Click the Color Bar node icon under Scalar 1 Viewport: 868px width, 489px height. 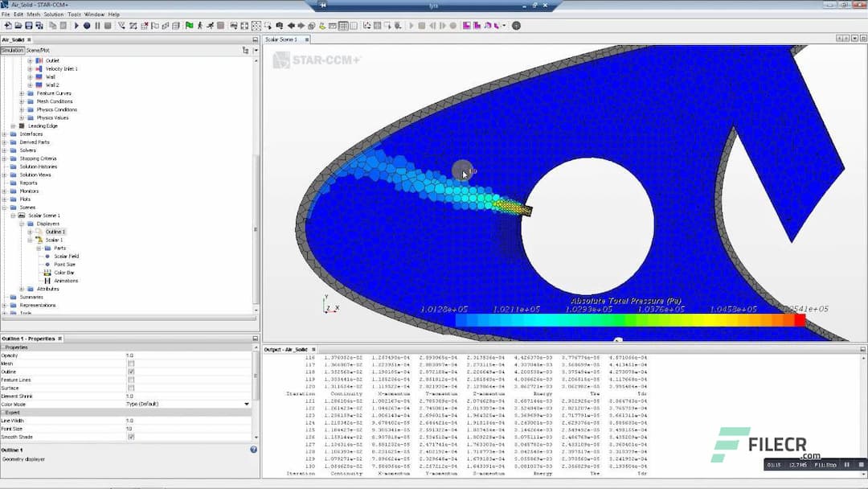[x=47, y=273]
